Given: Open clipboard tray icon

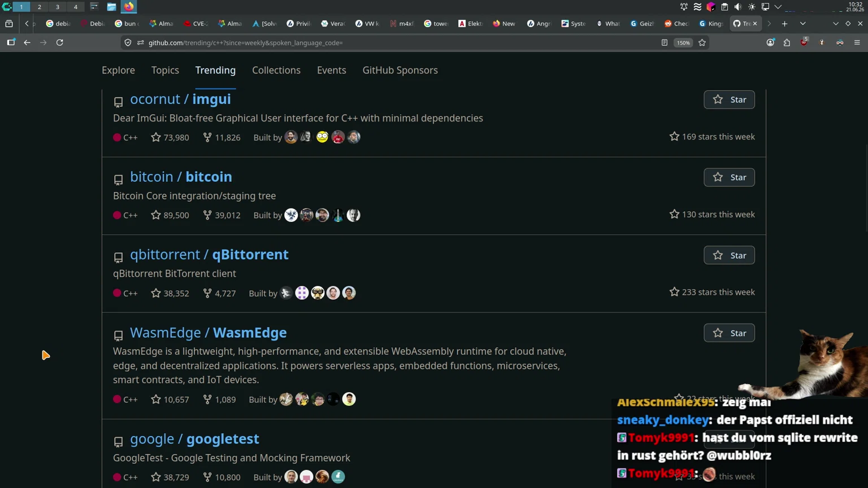Looking at the screenshot, I should click(x=724, y=7).
